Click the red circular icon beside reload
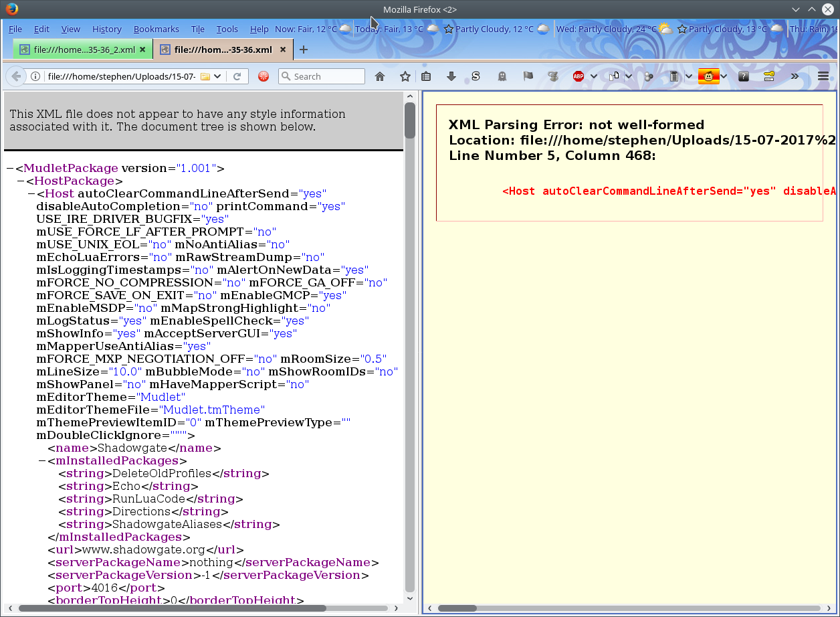This screenshot has height=617, width=840. coord(264,76)
